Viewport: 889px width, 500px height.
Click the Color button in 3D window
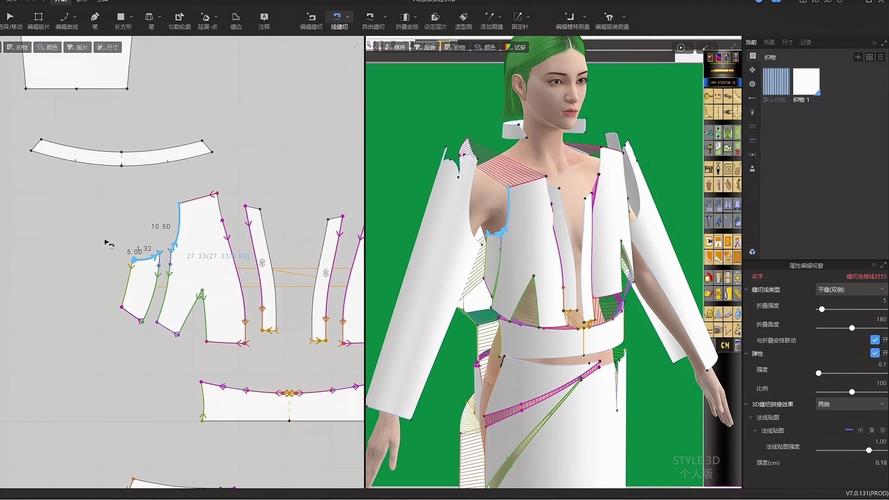(485, 47)
